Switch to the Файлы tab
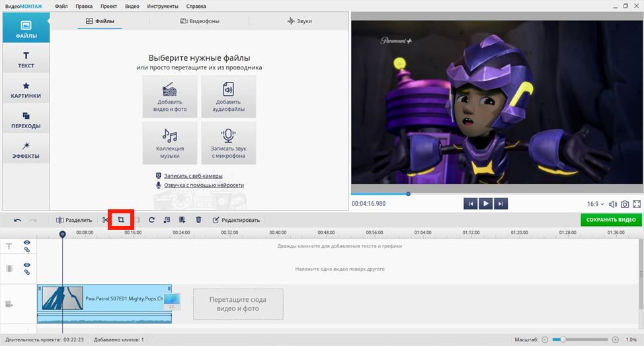Image resolution: width=644 pixels, height=346 pixels. pos(100,21)
